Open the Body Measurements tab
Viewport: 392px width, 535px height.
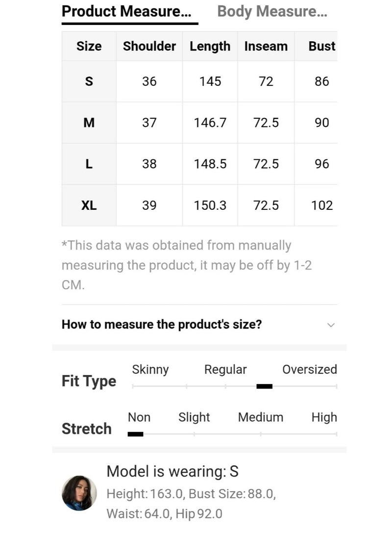[x=272, y=12]
